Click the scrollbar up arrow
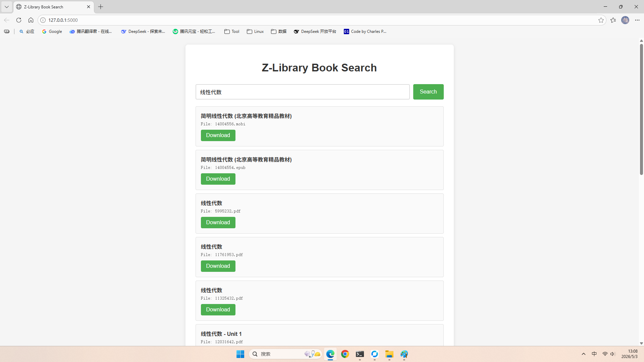 point(641,41)
